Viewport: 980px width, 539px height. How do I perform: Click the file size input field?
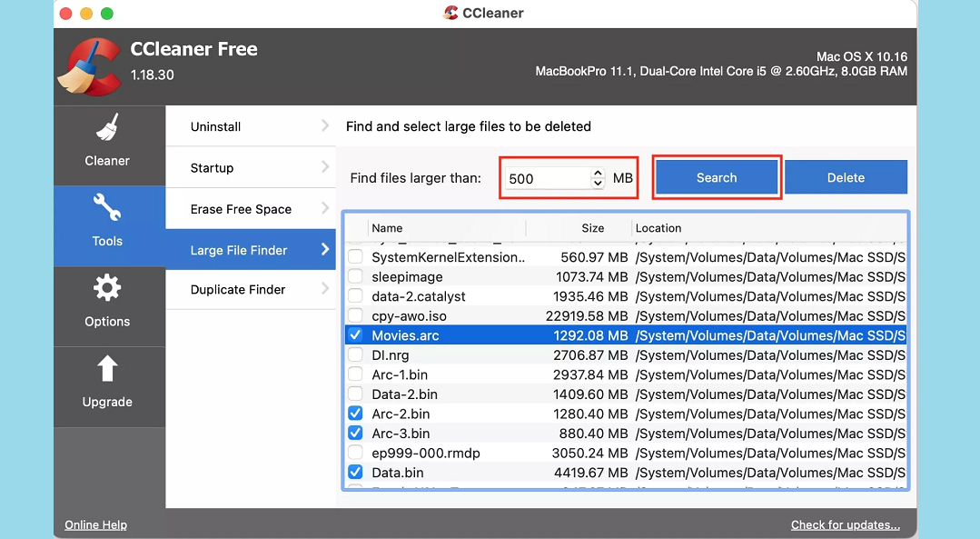[x=547, y=178]
